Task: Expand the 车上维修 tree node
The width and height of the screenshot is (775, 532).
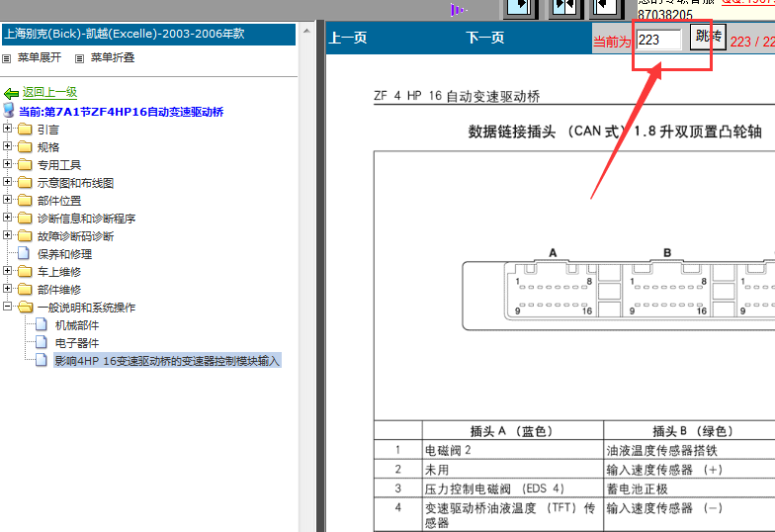Action: (7, 271)
